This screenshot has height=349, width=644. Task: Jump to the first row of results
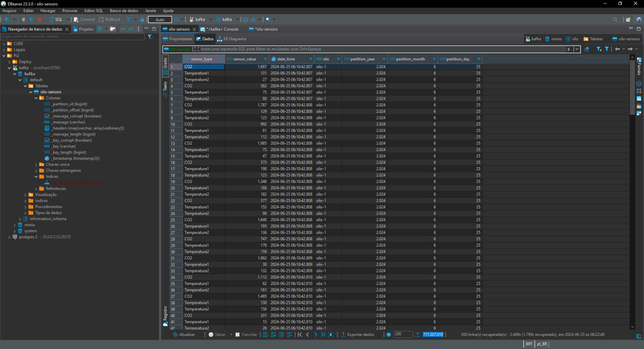click(x=300, y=334)
